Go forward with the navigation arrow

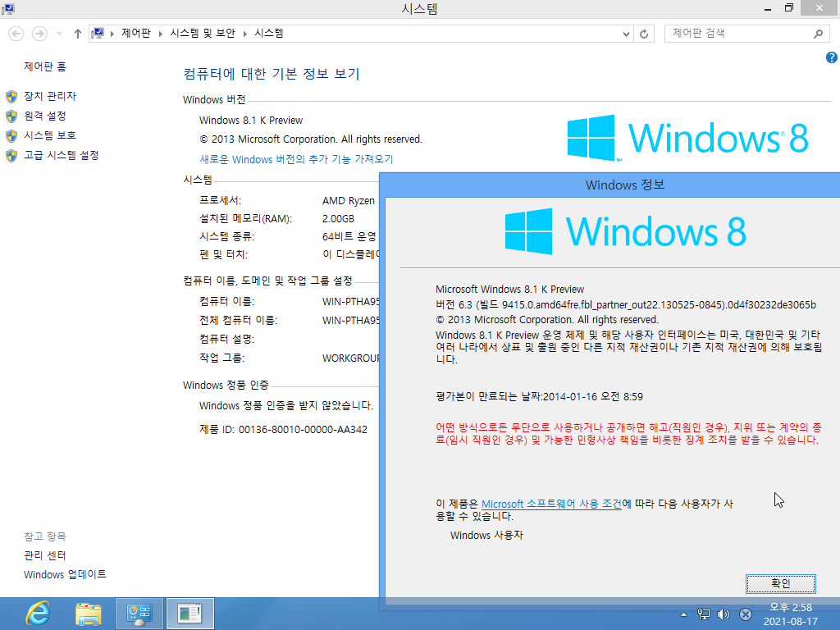[x=39, y=34]
